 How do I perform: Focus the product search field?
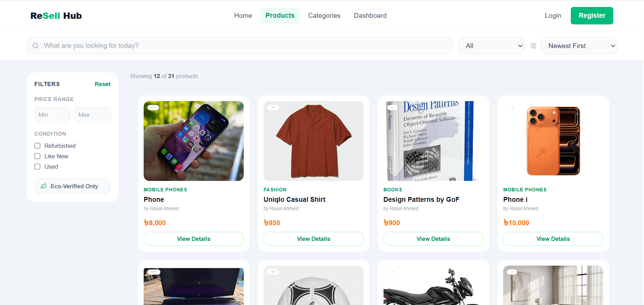click(239, 46)
